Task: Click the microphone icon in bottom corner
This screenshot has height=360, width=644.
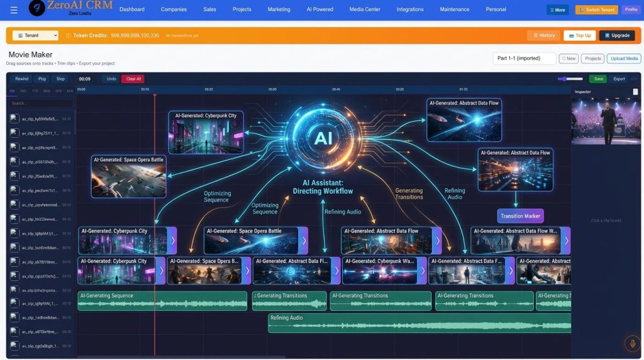Action: click(633, 343)
